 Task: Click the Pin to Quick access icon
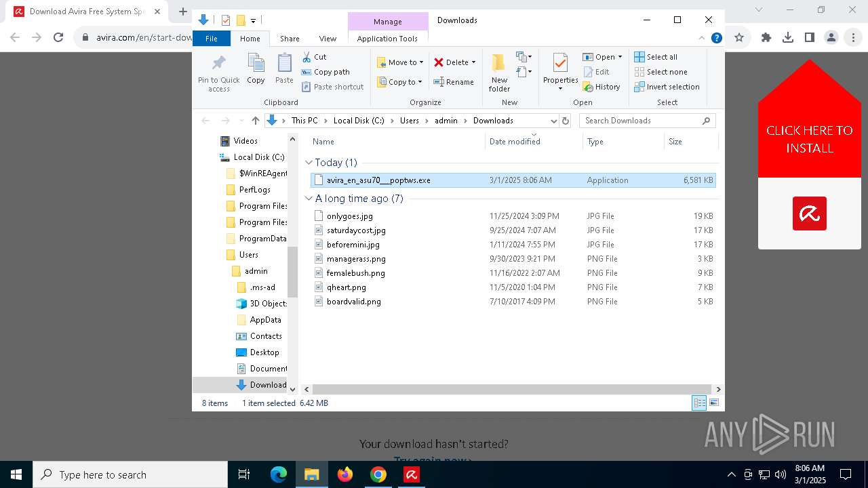pos(218,63)
